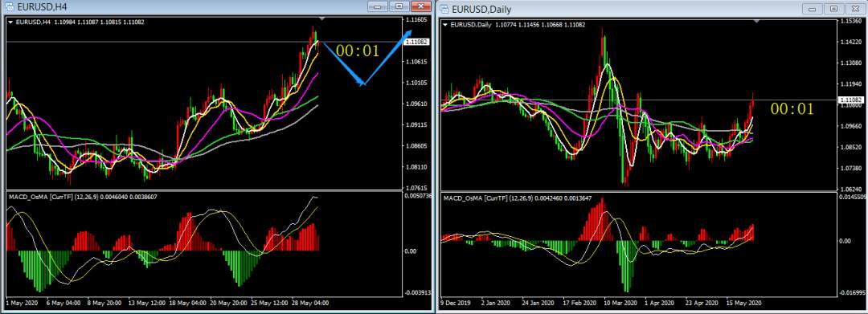Image resolution: width=868 pixels, height=314 pixels.
Task: Click the 28 May 04:00 time label
Action: 311,303
